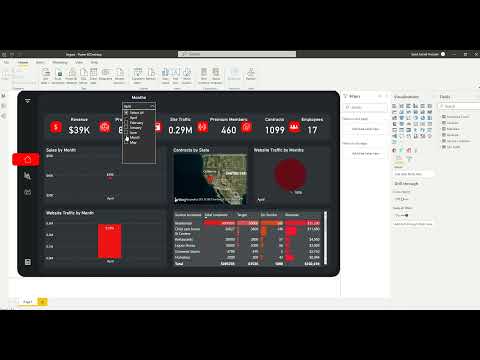The image size is (480, 360).
Task: Tick the Select all checkbox in Months slicer
Action: pos(126,113)
